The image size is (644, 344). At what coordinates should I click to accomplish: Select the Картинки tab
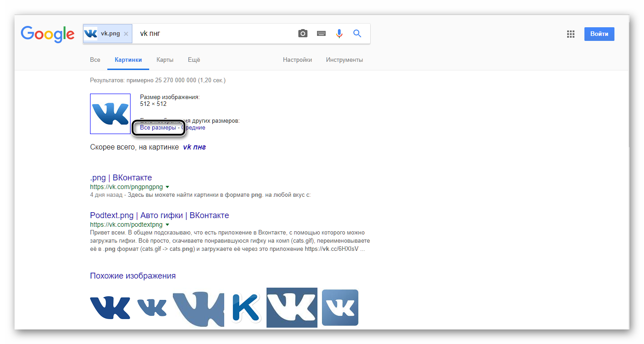coord(128,60)
